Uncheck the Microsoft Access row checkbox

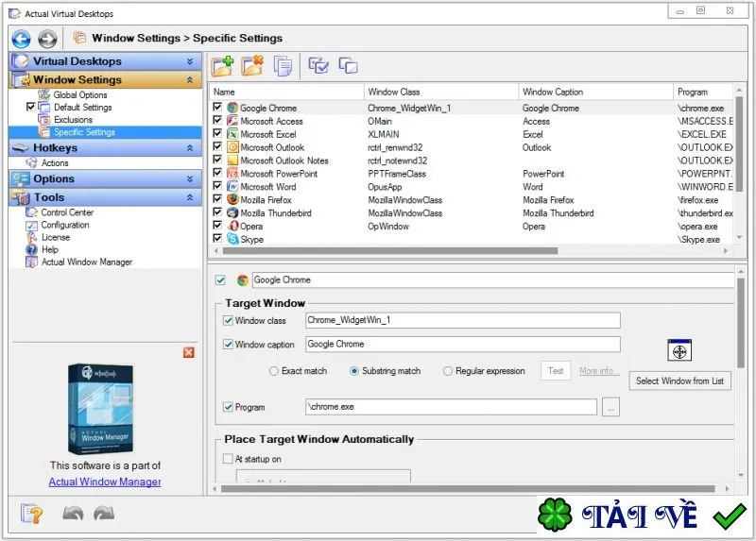tap(217, 120)
